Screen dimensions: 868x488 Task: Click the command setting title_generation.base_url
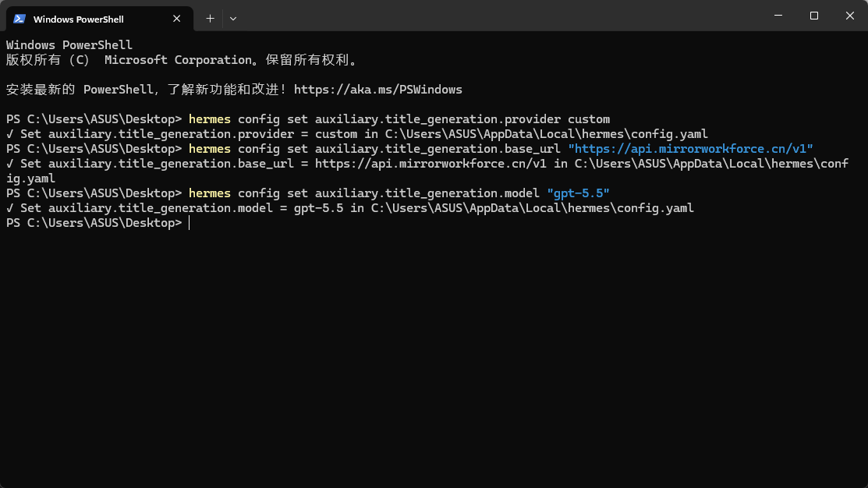click(x=501, y=149)
